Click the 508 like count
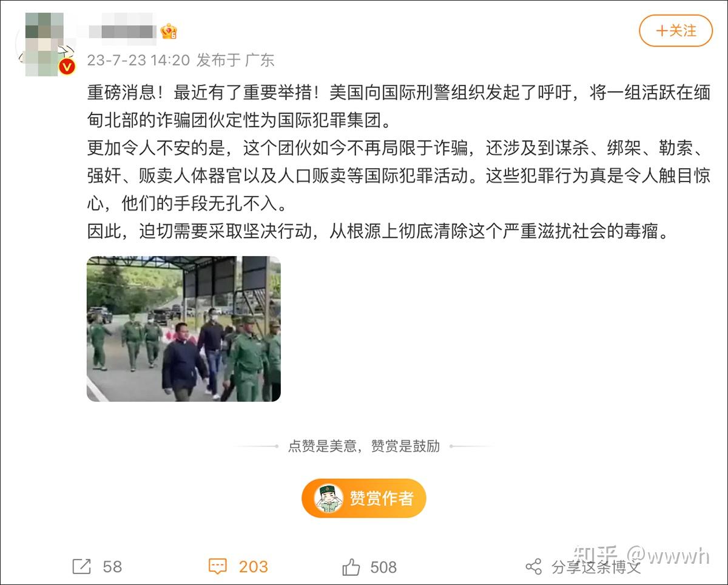Screen dimensions: 728x585 [x=383, y=567]
